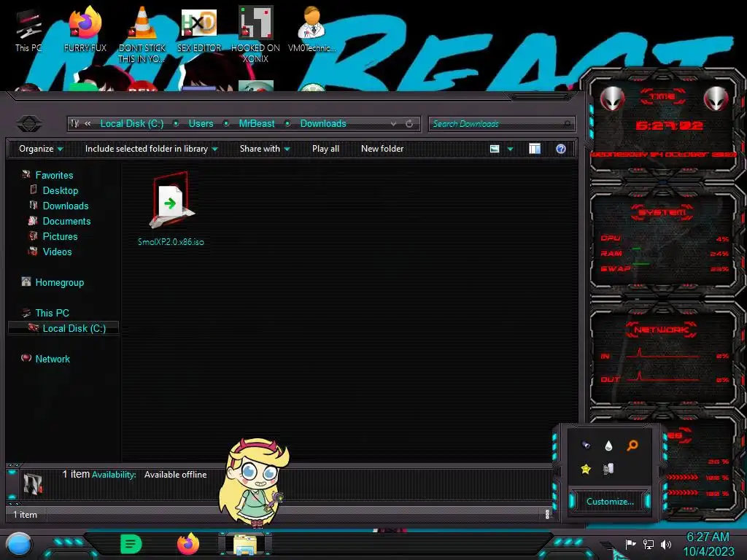Click the search magnifier in Search Downloads
747x560 pixels.
567,124
